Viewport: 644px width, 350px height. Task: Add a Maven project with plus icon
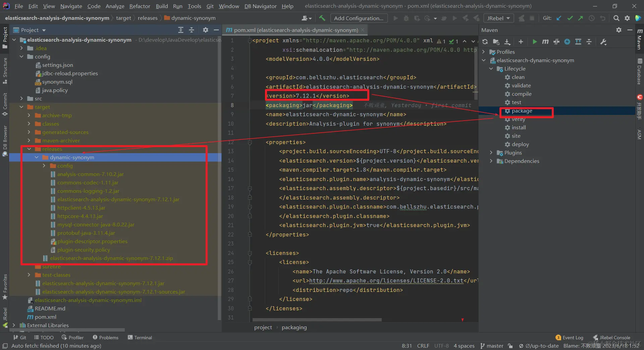521,42
